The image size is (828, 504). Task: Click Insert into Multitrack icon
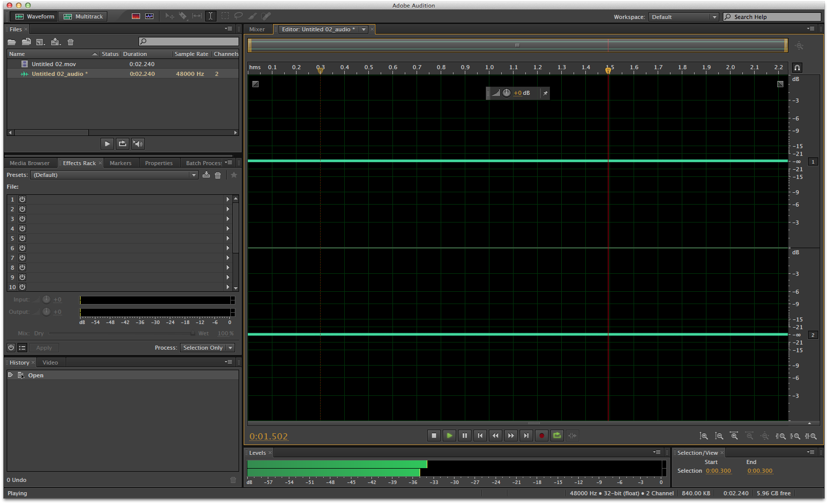(56, 42)
